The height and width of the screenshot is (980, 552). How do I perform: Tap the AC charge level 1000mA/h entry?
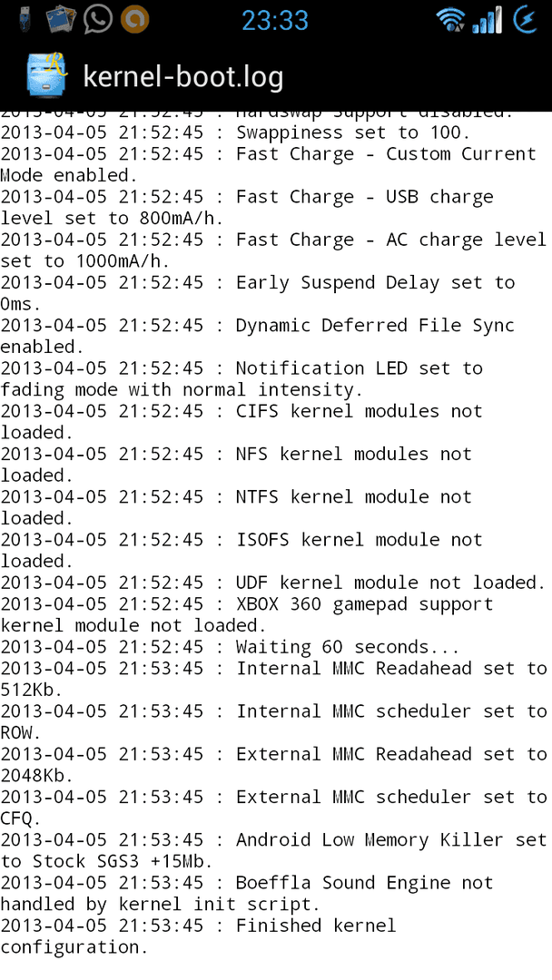[x=273, y=250]
